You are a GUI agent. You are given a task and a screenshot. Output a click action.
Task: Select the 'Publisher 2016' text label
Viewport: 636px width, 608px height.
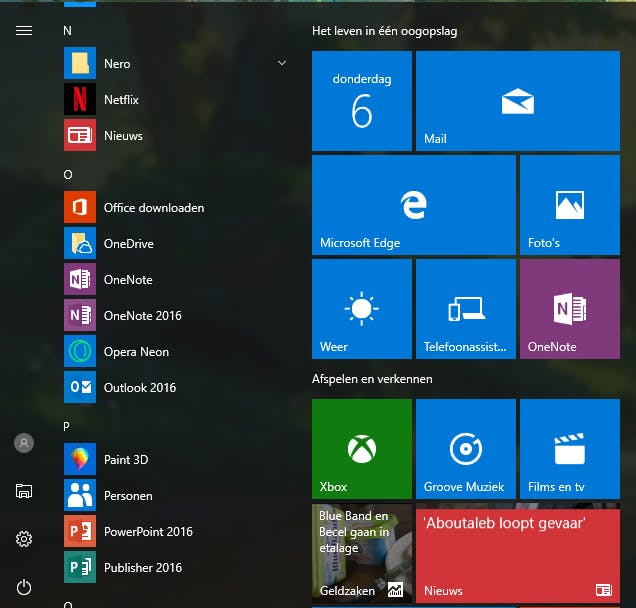pyautogui.click(x=143, y=567)
